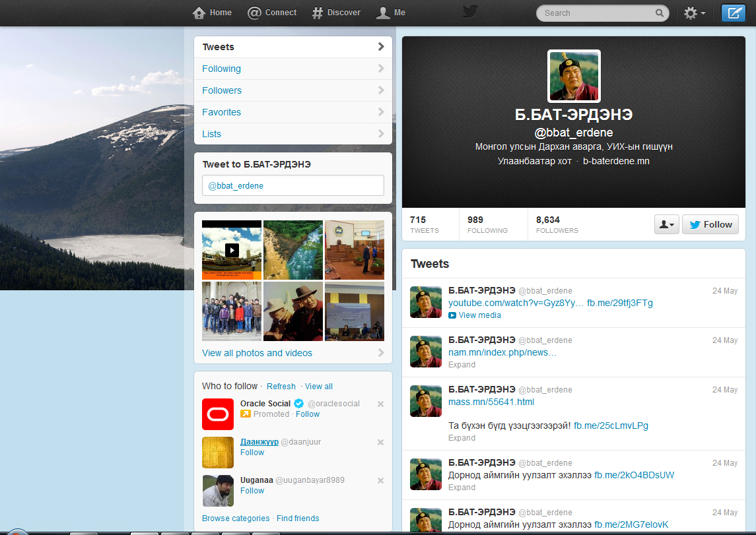Open the settings gear dropdown

click(694, 13)
